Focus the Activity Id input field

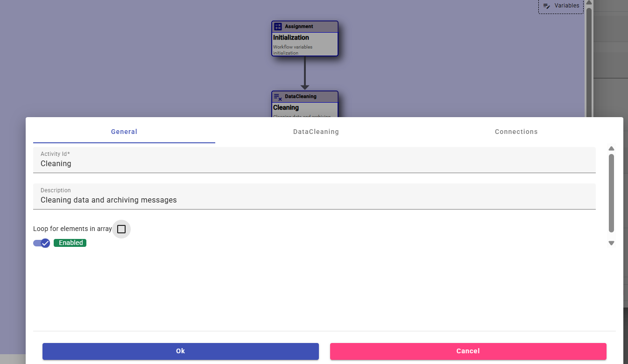[314, 164]
